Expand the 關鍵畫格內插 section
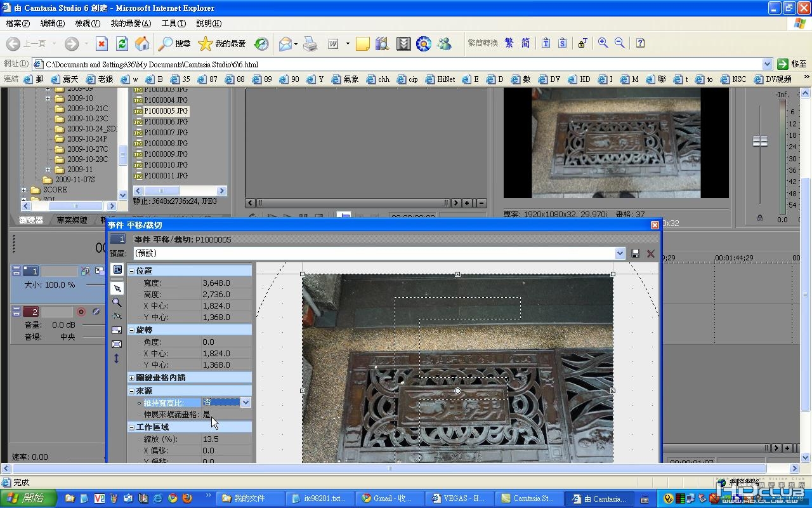 pos(132,378)
